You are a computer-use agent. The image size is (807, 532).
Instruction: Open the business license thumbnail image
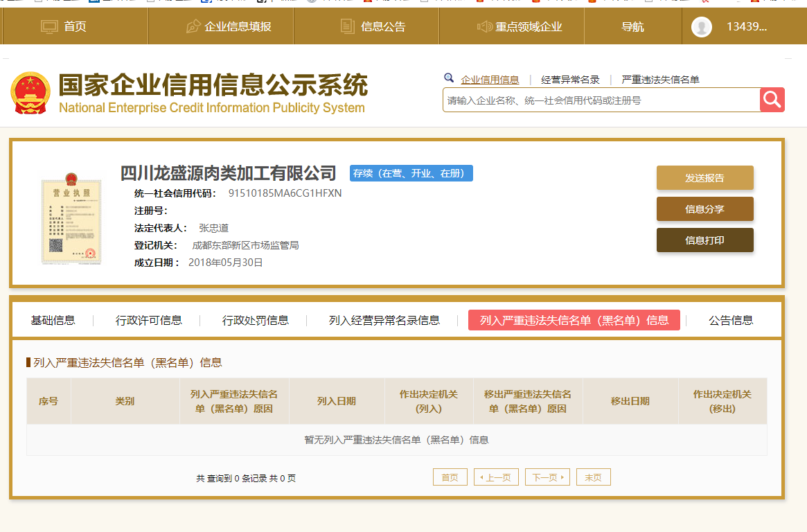(x=71, y=219)
